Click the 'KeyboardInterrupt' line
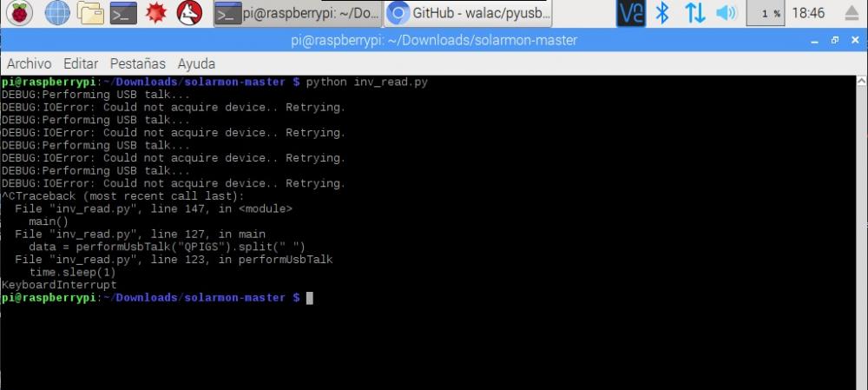 59,285
